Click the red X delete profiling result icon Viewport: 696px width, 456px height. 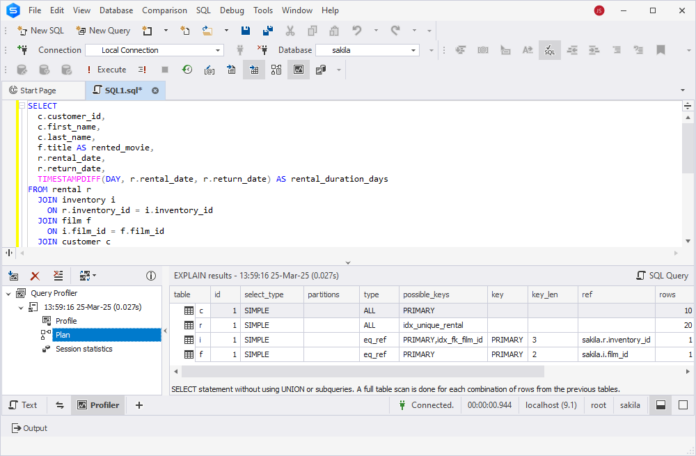35,276
